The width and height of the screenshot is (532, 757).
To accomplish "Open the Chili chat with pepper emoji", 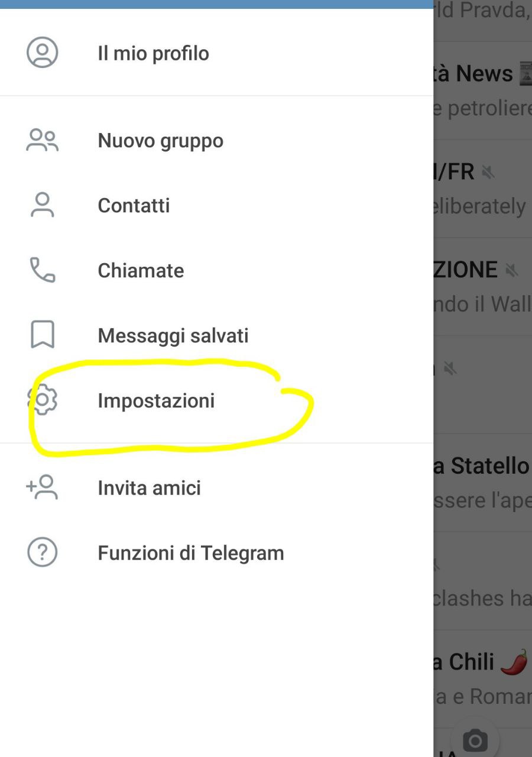I will (x=482, y=677).
